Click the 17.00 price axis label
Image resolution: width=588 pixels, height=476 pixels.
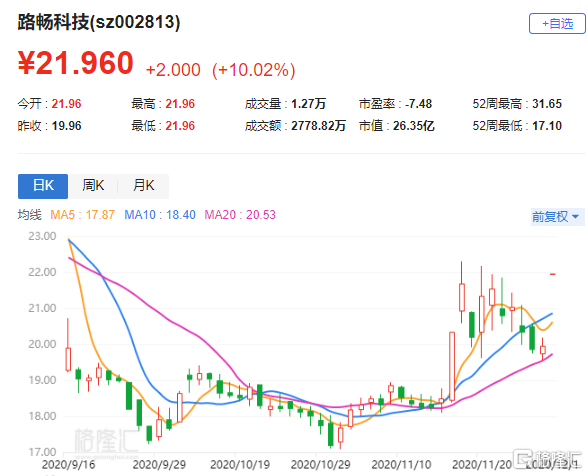(42, 452)
